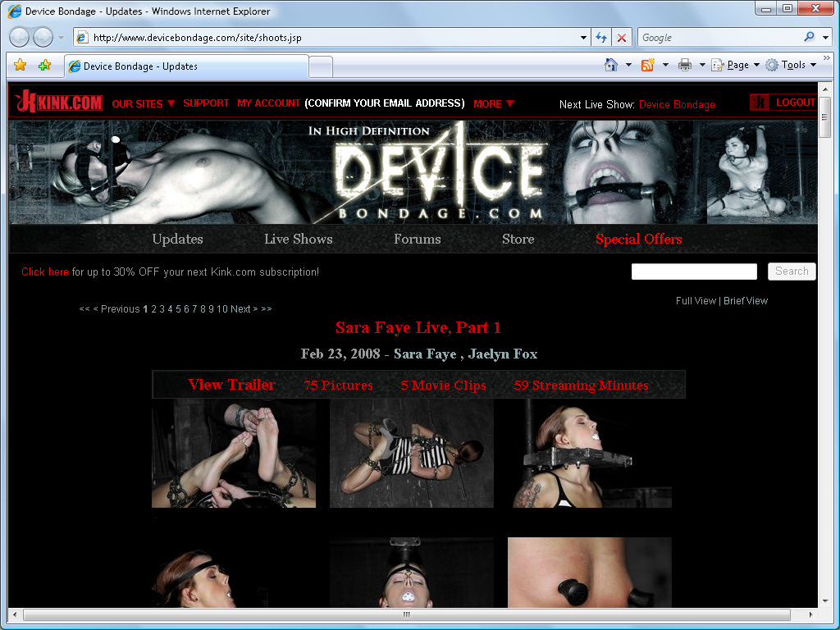This screenshot has height=630, width=840.
Task: Open the Store navigation tab
Action: coord(518,239)
